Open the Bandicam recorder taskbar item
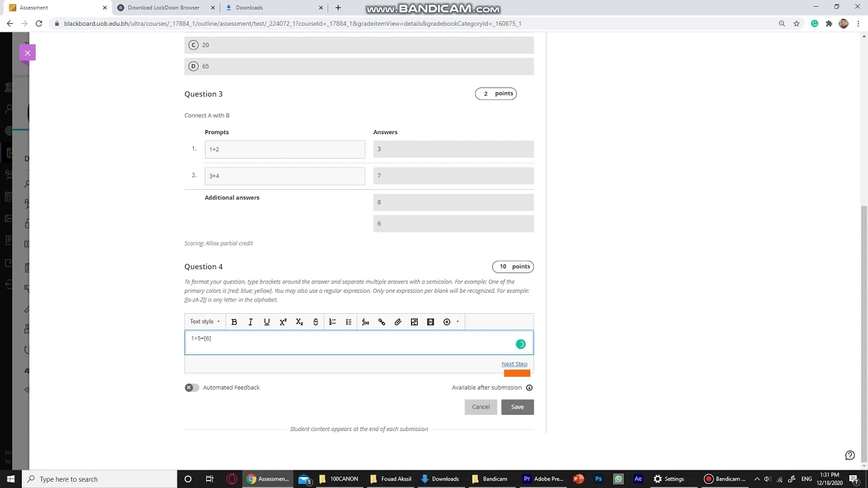868x488 pixels. 725,479
